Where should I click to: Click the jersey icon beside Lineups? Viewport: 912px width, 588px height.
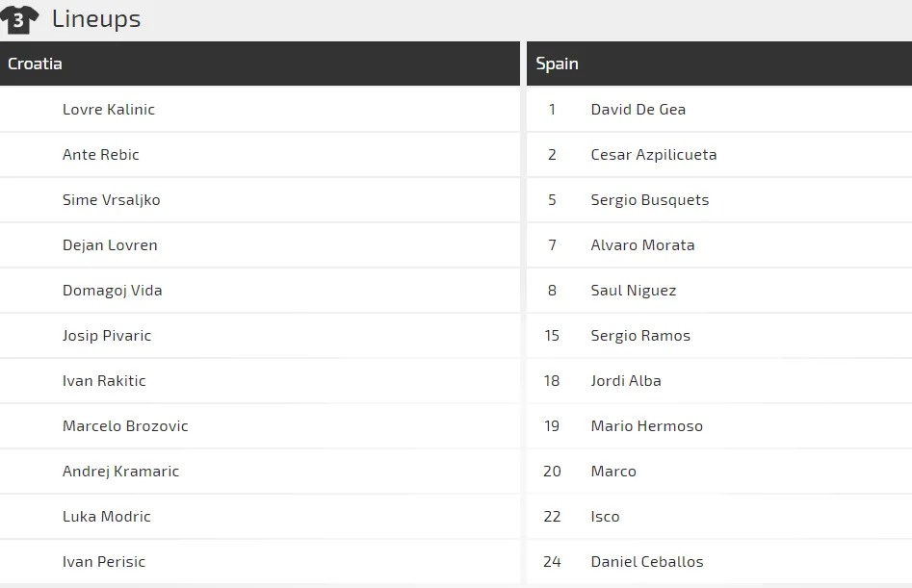coord(20,18)
